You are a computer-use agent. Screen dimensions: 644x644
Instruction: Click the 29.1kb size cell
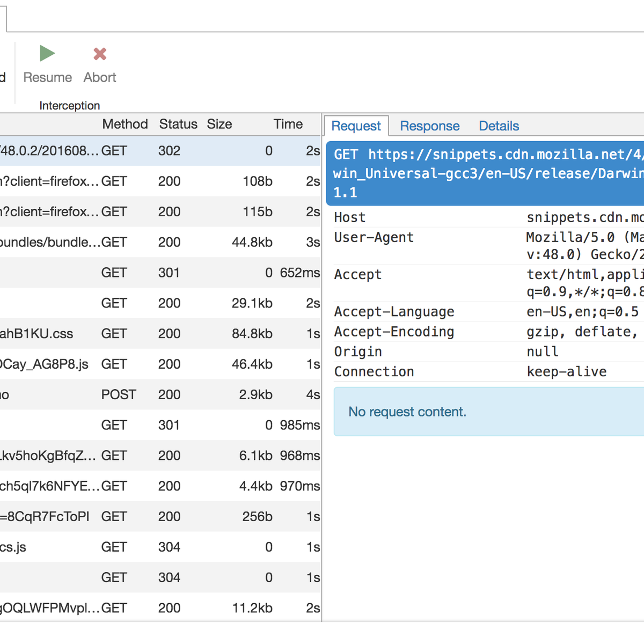pos(252,303)
